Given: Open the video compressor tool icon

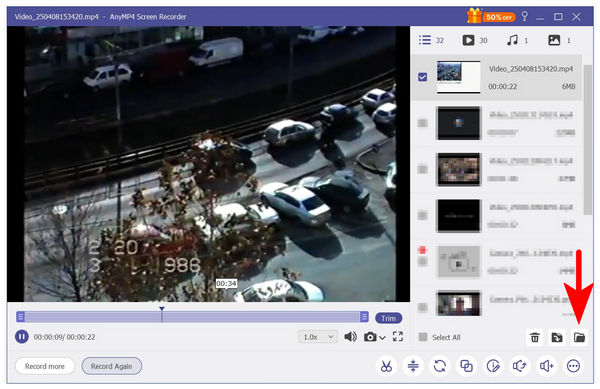Looking at the screenshot, I should pos(413,366).
